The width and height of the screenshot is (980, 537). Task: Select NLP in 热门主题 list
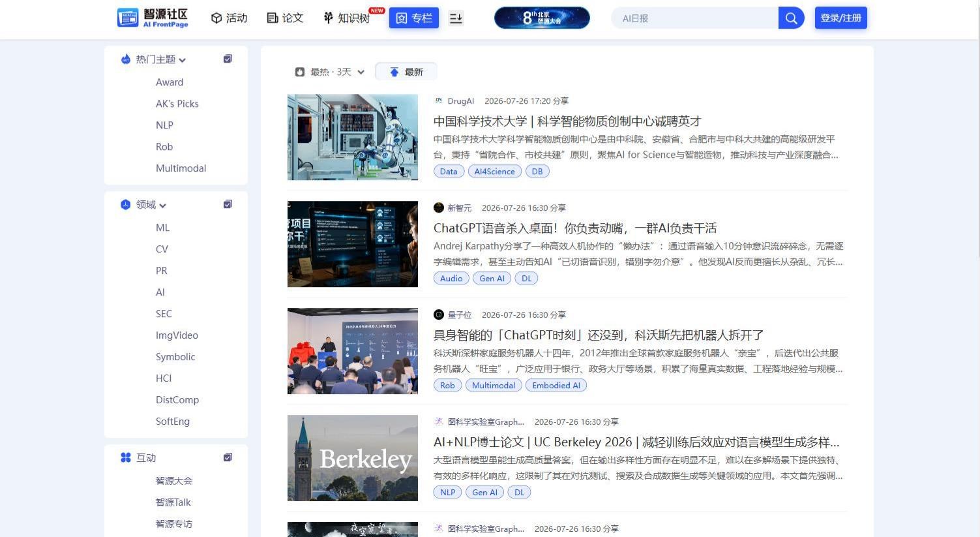click(164, 125)
